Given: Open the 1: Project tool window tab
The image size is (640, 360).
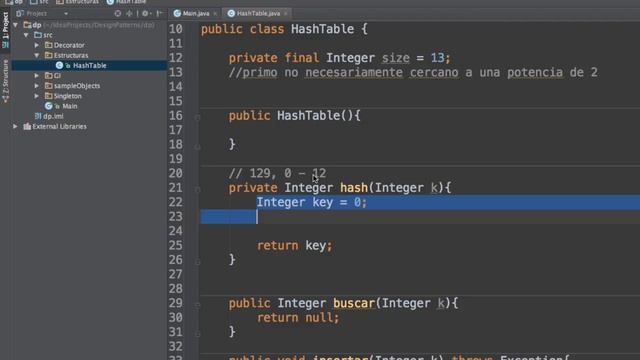Looking at the screenshot, I should (5, 29).
